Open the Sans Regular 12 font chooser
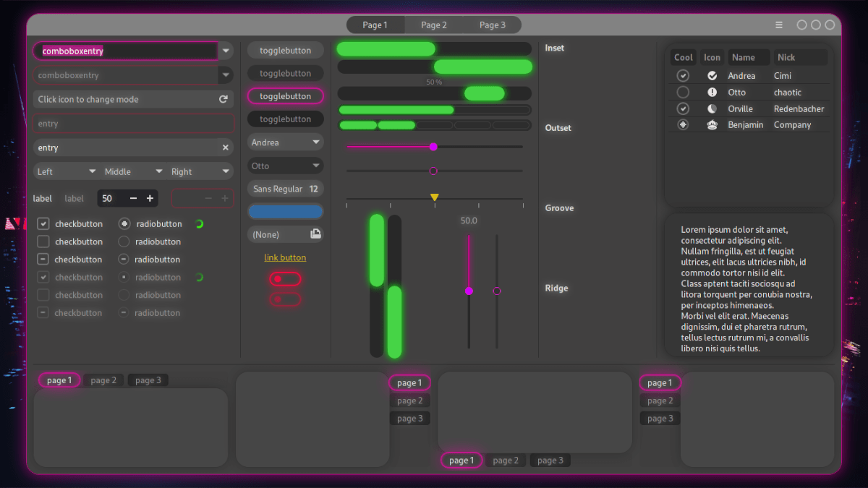 (285, 188)
